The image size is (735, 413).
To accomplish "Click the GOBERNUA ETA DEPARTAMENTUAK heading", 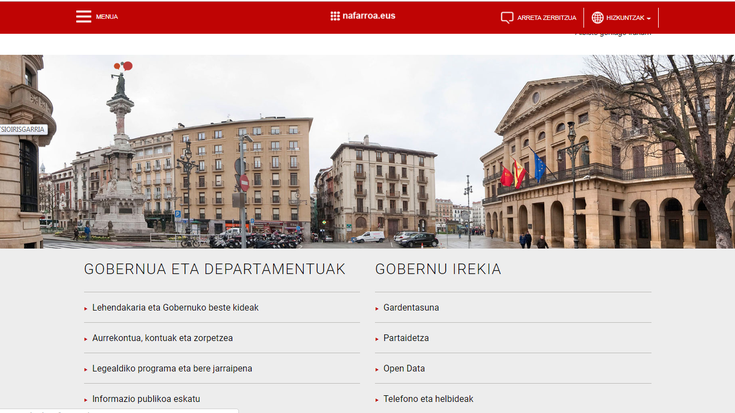I will (x=215, y=269).
